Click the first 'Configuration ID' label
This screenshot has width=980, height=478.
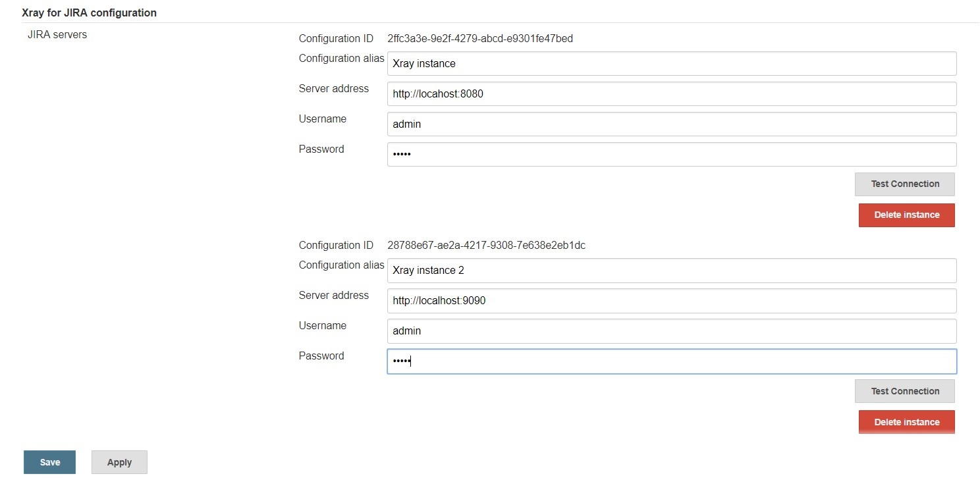click(336, 39)
